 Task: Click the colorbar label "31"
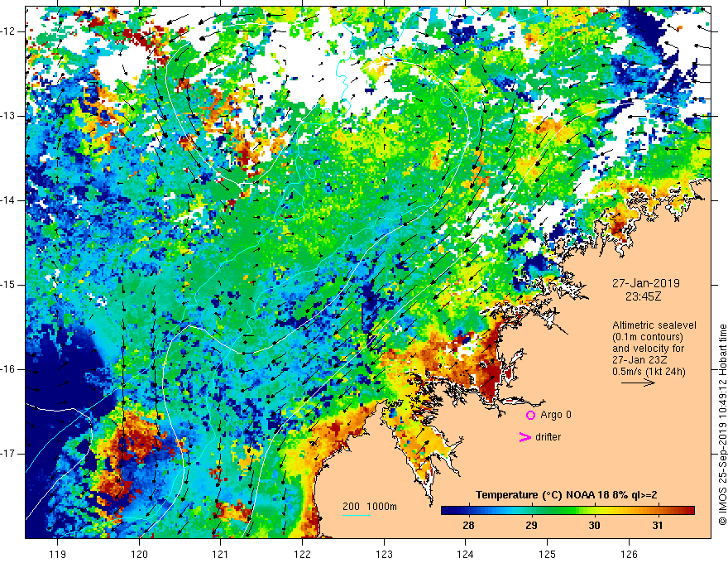pos(658,526)
